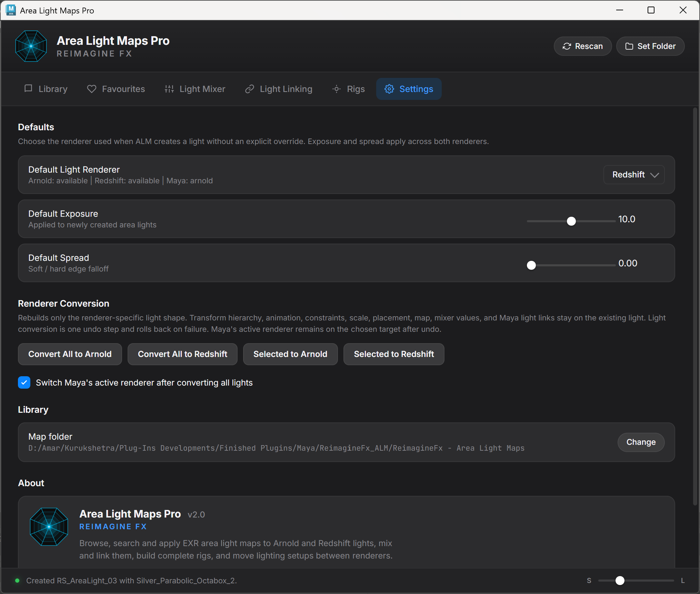Click the 'L' large size label

pos(682,581)
